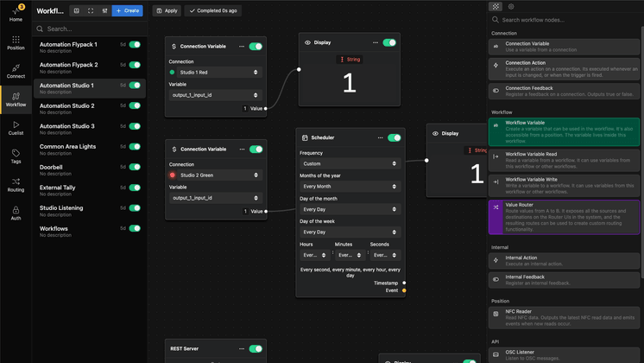Click the Scheduler Timestamp output port
644x363 pixels.
coord(404,283)
